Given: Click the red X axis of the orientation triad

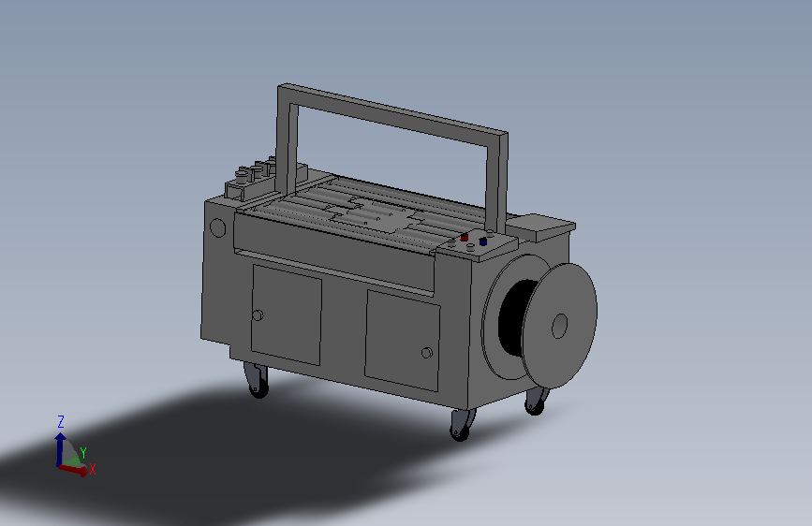Looking at the screenshot, I should pyautogui.click(x=73, y=470).
